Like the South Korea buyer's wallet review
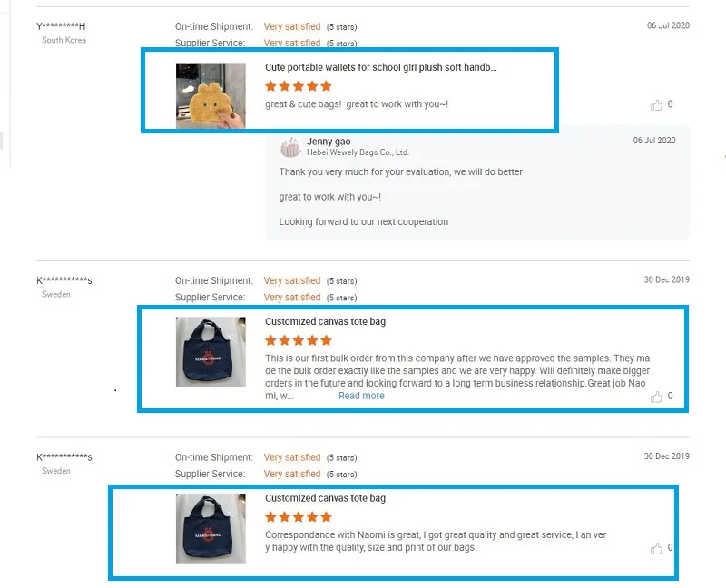The image size is (726, 588). [656, 105]
